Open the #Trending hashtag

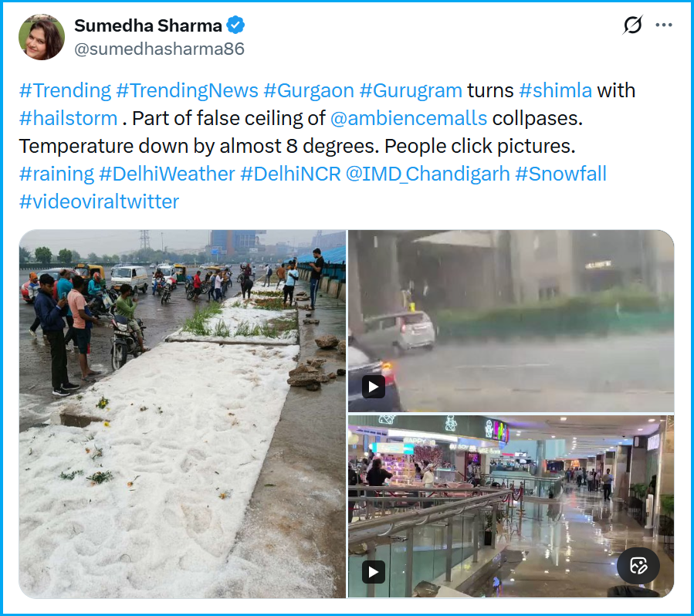(65, 91)
